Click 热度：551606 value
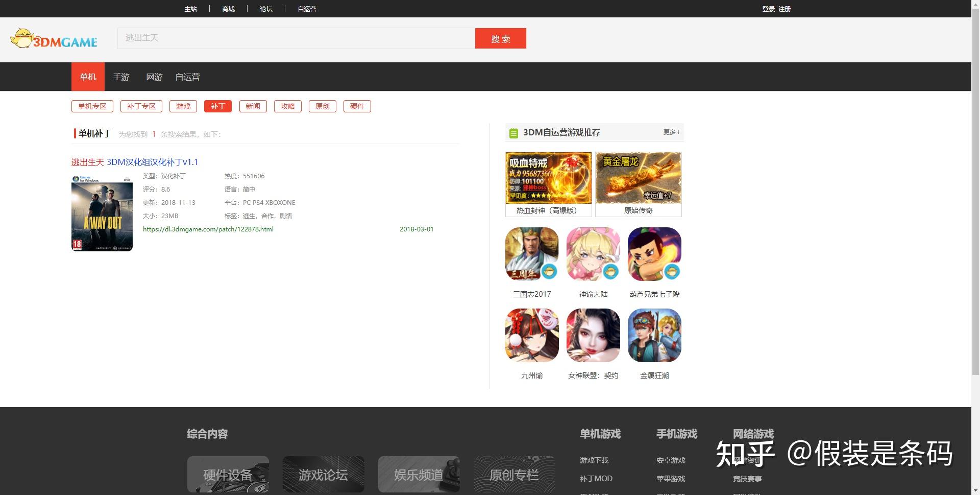980x495 pixels. pos(244,176)
